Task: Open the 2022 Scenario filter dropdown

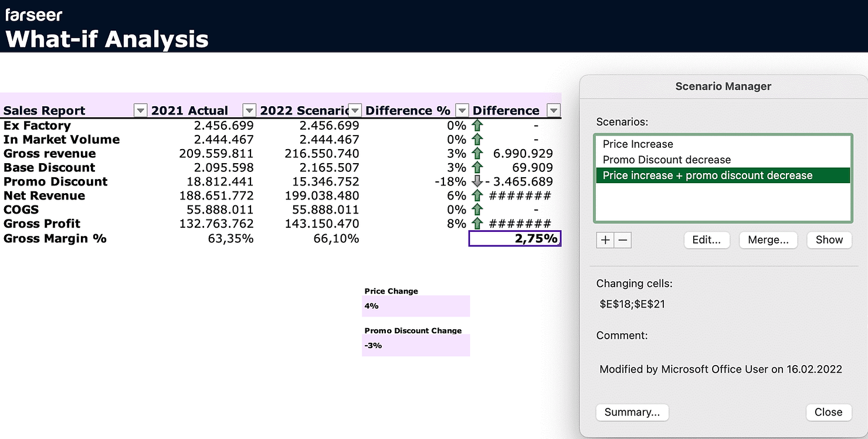Action: tap(355, 110)
